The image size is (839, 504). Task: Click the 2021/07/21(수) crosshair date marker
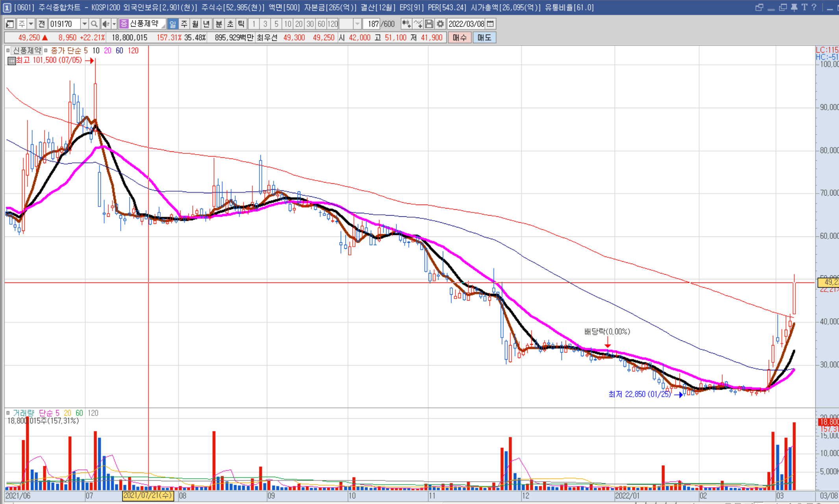coord(148,495)
